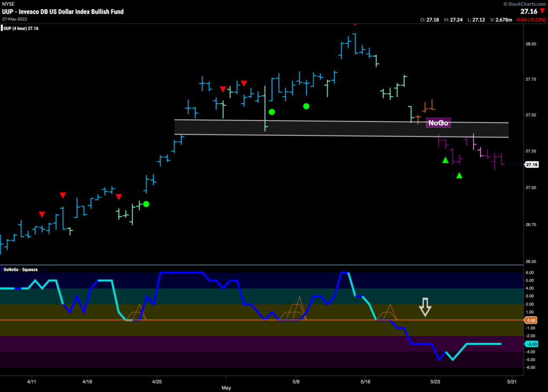Click the May month axis label
The height and width of the screenshot is (392, 548).
point(226,388)
